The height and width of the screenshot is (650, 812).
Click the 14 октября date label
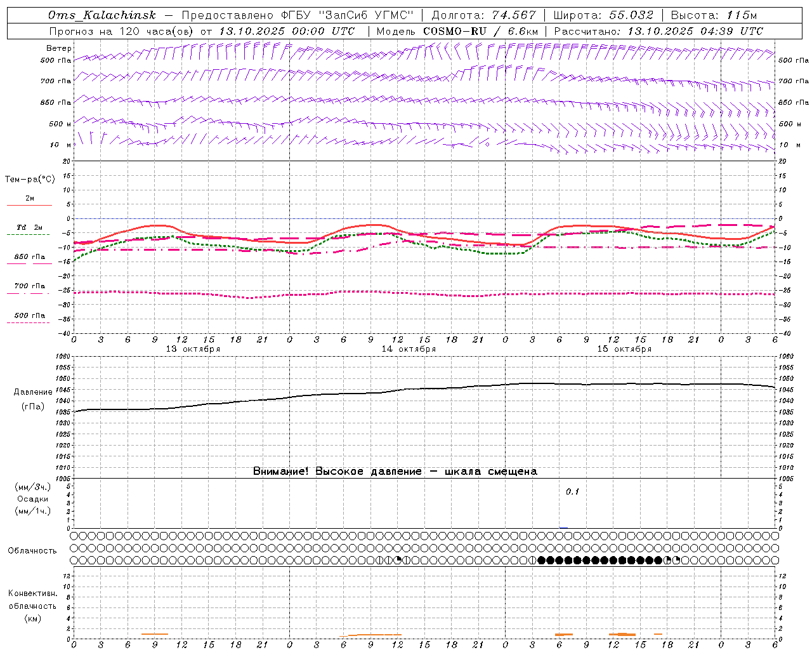(x=409, y=349)
